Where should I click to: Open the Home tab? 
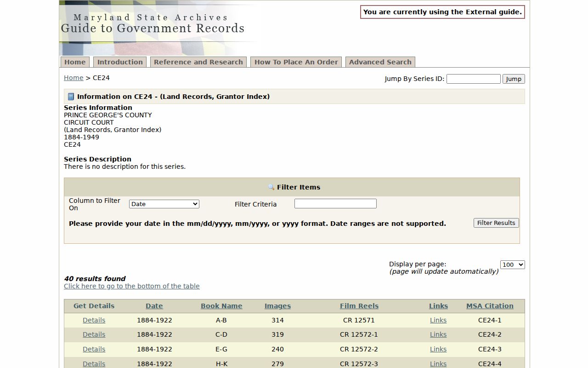pyautogui.click(x=75, y=62)
